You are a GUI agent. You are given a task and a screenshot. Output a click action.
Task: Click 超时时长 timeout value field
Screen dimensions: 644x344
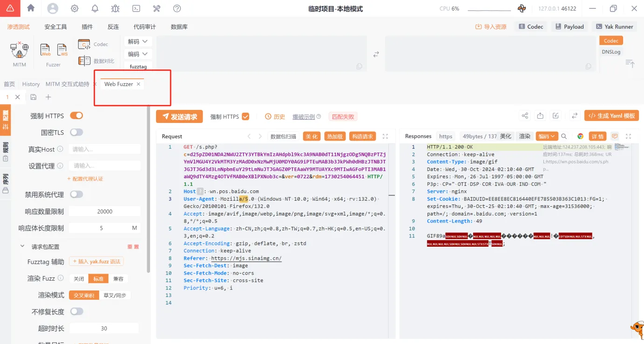(104, 328)
